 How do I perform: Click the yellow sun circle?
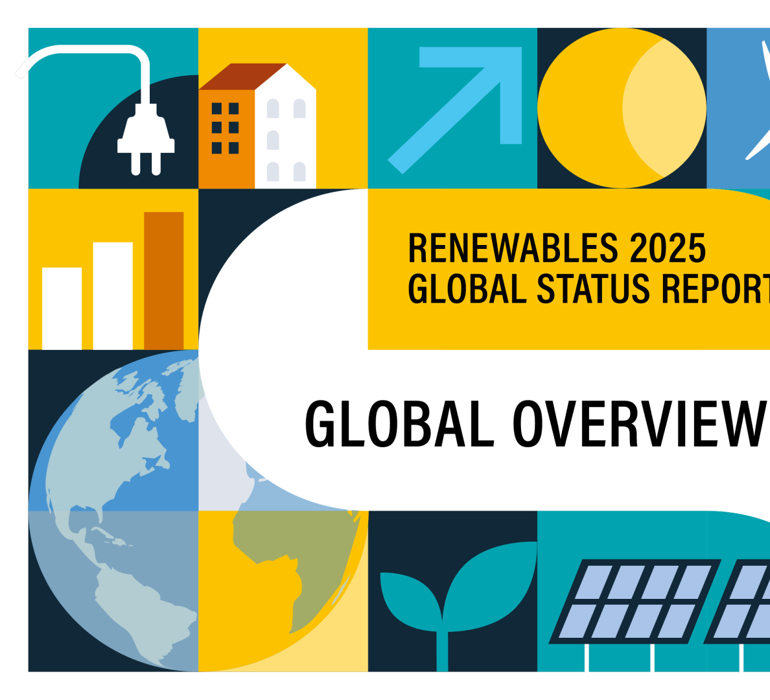[x=621, y=108]
